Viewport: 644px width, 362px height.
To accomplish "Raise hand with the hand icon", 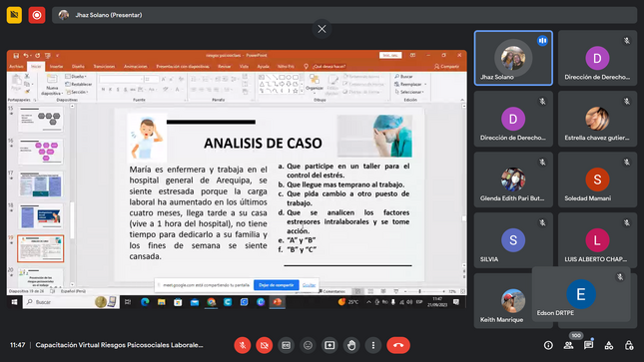I will [351, 345].
